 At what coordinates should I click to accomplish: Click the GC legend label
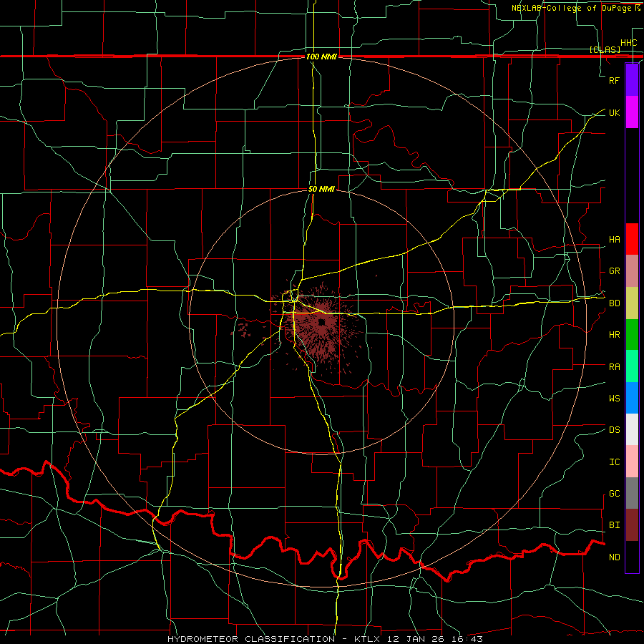click(614, 494)
